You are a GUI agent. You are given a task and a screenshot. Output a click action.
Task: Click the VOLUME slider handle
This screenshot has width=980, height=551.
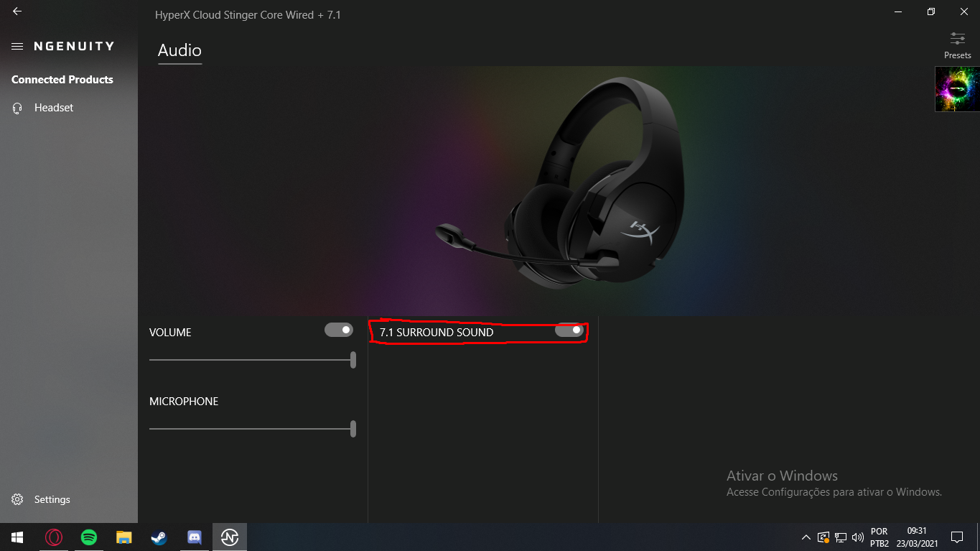353,360
